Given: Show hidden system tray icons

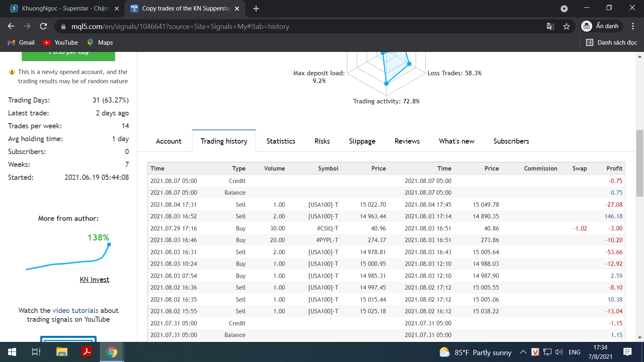Looking at the screenshot, I should point(523,352).
